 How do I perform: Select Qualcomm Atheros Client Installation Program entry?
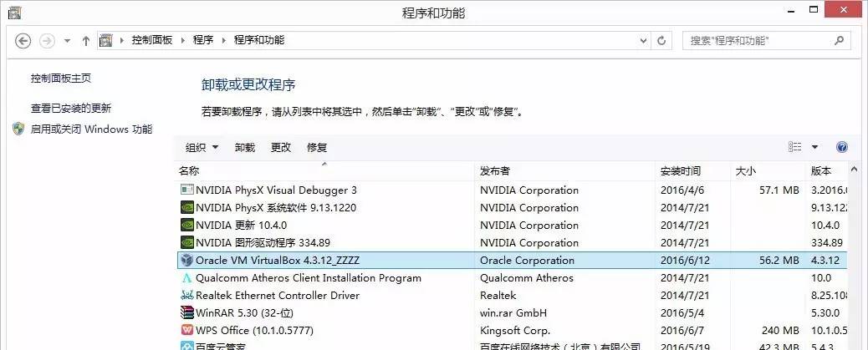click(x=309, y=278)
